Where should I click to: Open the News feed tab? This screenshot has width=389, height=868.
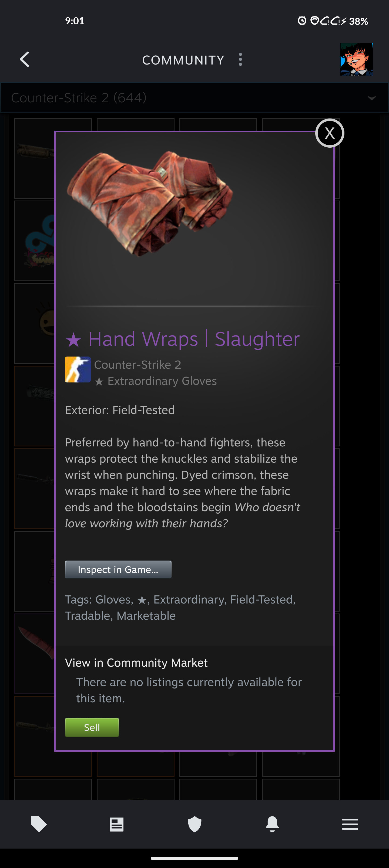[x=117, y=824]
